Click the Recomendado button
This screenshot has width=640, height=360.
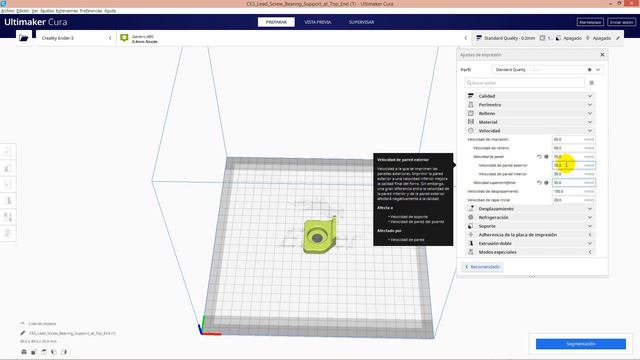482,267
